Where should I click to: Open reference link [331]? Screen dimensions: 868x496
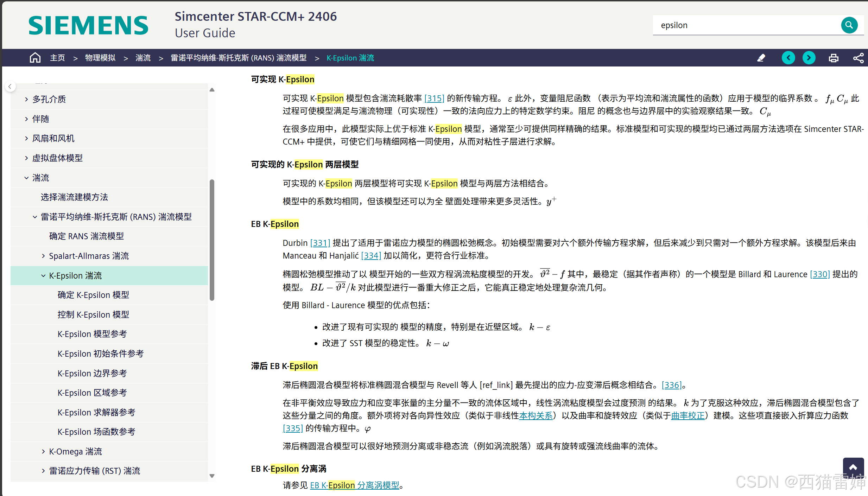coord(320,243)
